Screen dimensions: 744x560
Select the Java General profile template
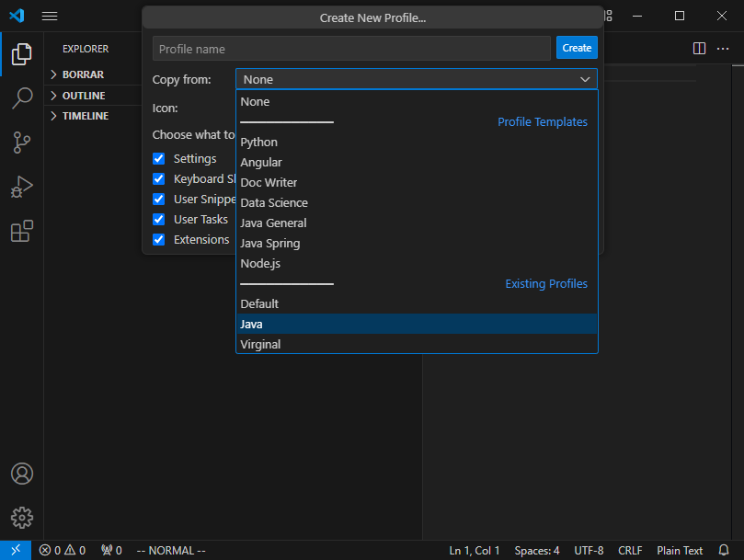click(x=417, y=223)
